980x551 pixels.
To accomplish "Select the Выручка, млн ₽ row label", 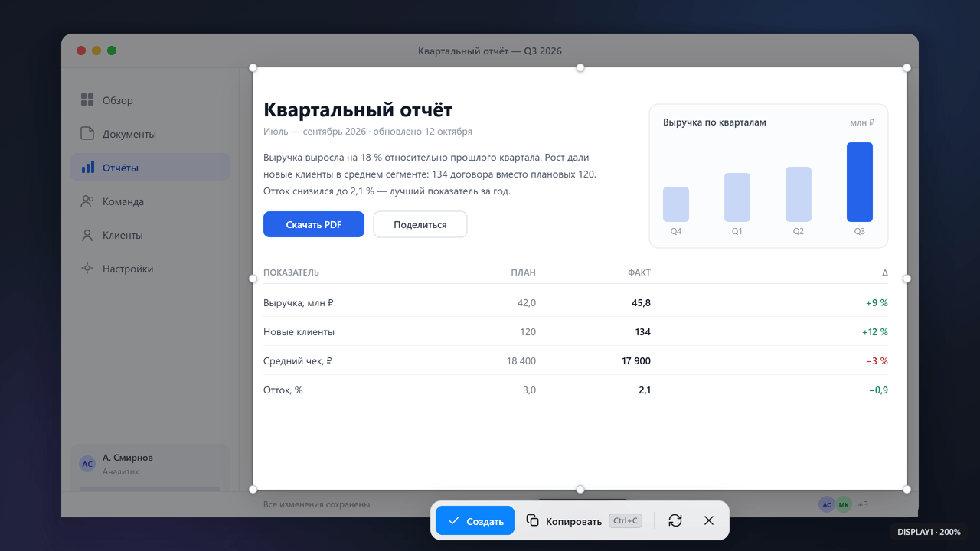I will point(299,302).
